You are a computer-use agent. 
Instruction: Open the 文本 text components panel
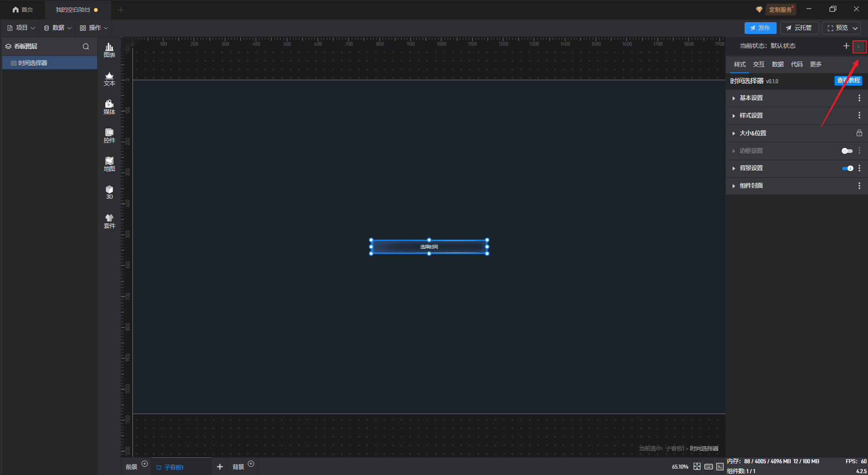109,79
